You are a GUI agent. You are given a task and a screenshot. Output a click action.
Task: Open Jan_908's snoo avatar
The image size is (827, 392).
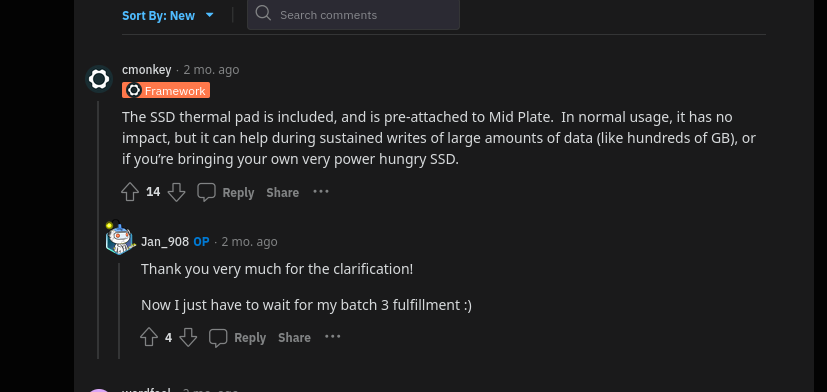pos(119,237)
